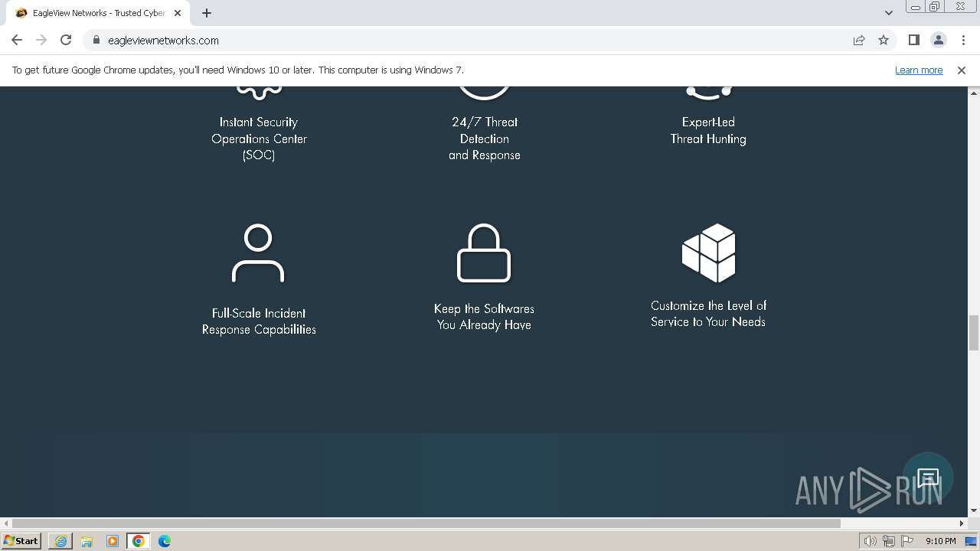980x551 pixels.
Task: Launch Microsoft Edge from the taskbar
Action: pyautogui.click(x=165, y=541)
